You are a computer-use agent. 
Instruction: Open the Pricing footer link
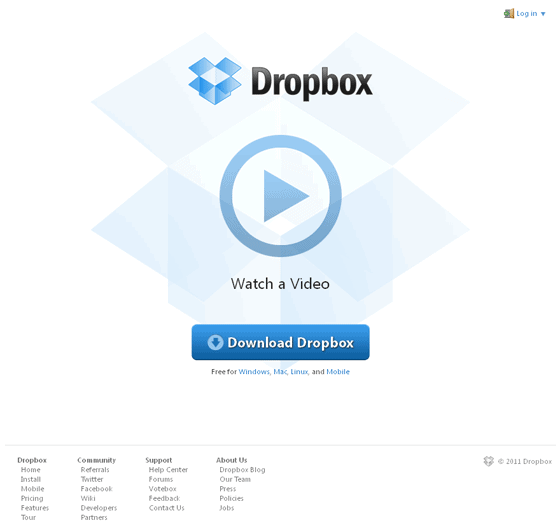(x=32, y=498)
